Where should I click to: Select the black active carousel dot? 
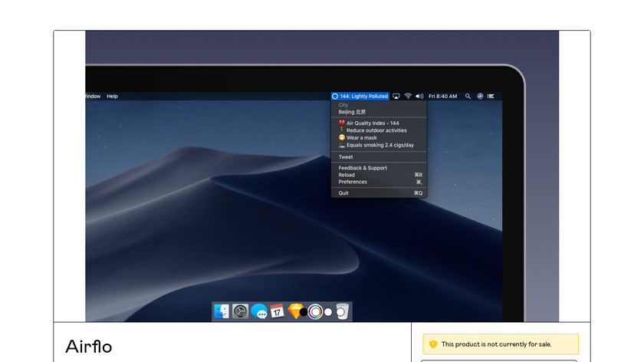click(304, 312)
